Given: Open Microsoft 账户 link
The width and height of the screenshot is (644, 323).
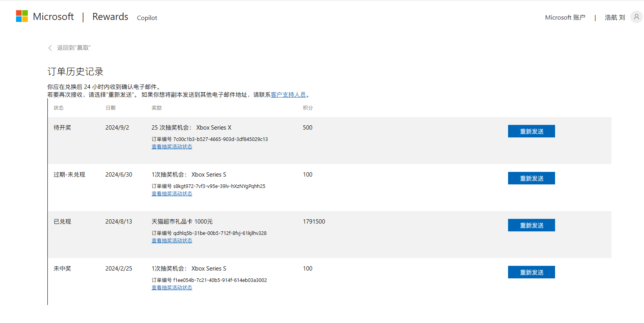Looking at the screenshot, I should pos(565,18).
